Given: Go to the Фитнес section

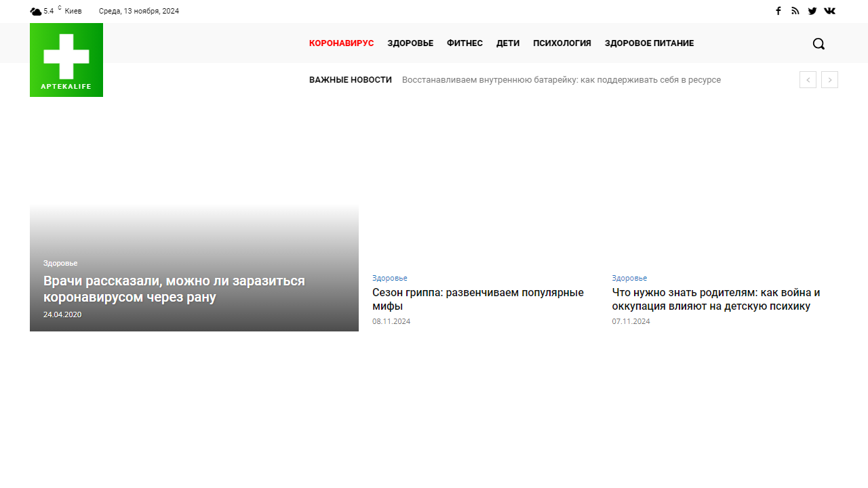Looking at the screenshot, I should coord(465,43).
